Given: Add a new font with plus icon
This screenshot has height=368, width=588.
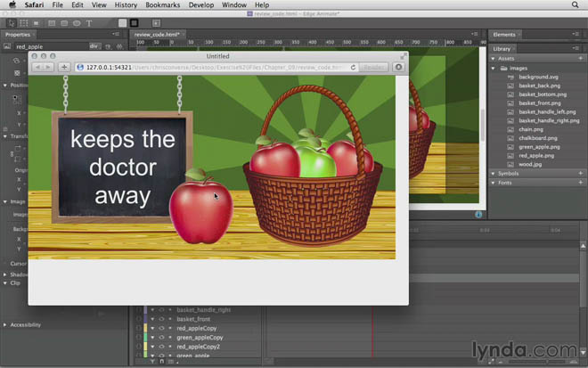Looking at the screenshot, I should click(x=581, y=183).
